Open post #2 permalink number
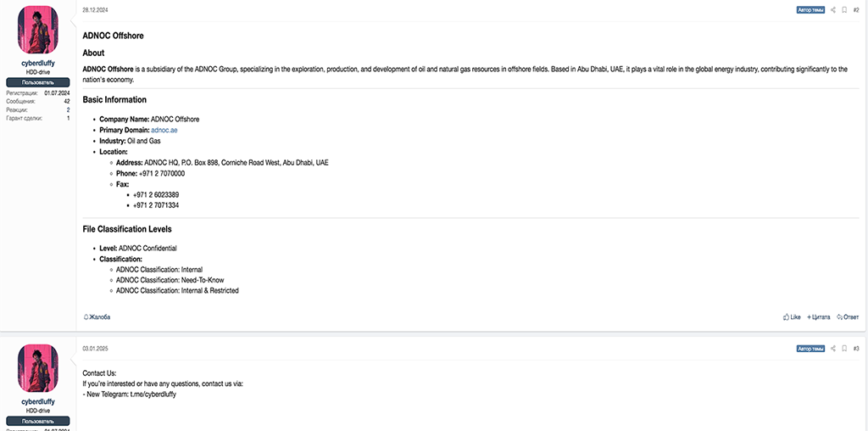 (856, 10)
